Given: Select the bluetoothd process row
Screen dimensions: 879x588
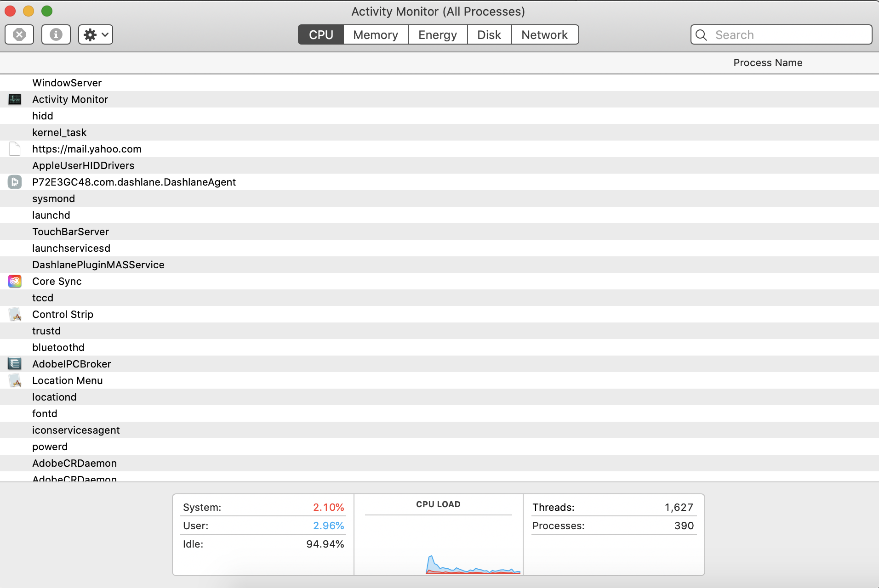Looking at the screenshot, I should [x=439, y=347].
